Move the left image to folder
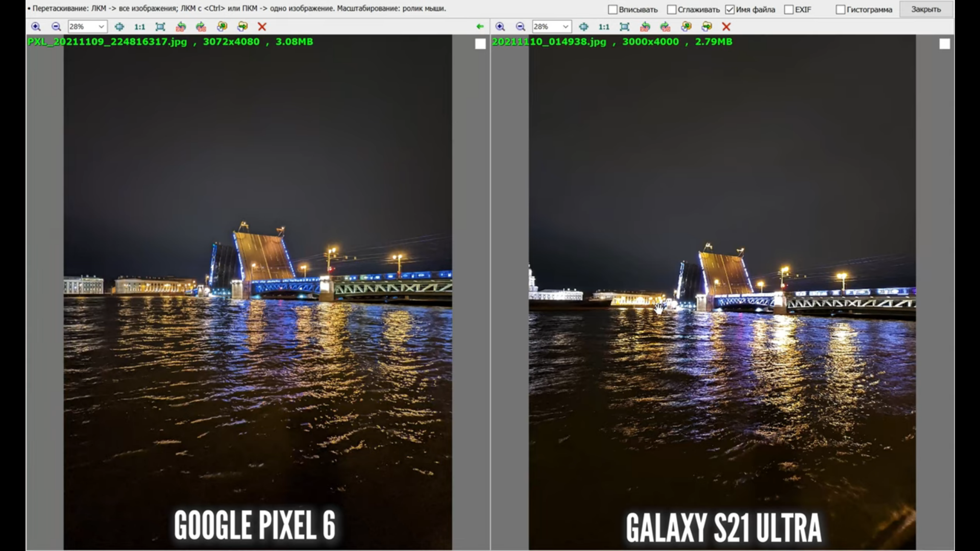The width and height of the screenshot is (980, 551). coord(242,27)
